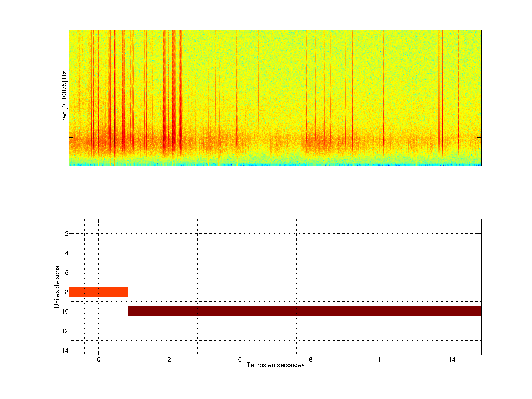This screenshot has width=532, height=399.
Task: Click x-axis tick label 2
Action: pyautogui.click(x=169, y=359)
